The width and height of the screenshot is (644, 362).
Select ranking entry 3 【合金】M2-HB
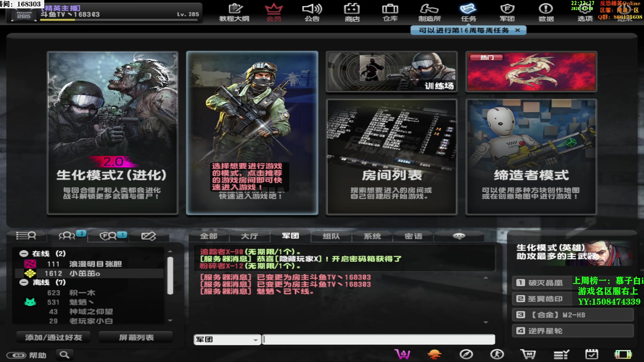(573, 315)
